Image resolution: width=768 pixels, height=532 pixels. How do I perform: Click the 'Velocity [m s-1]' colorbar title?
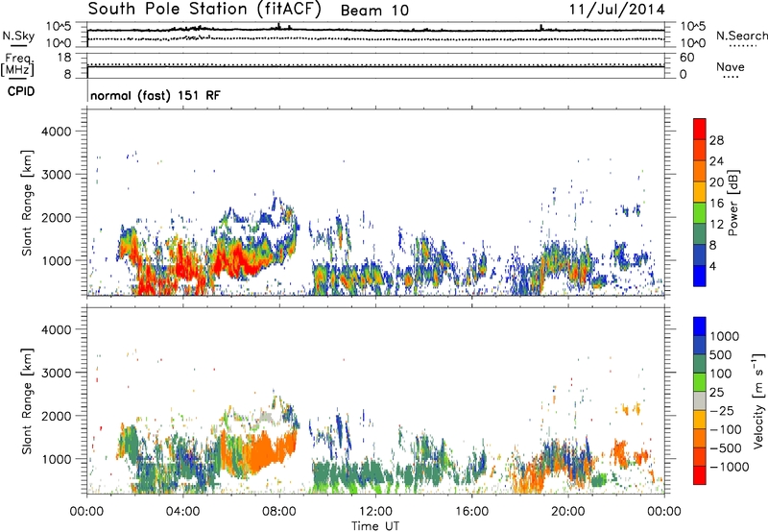click(758, 400)
